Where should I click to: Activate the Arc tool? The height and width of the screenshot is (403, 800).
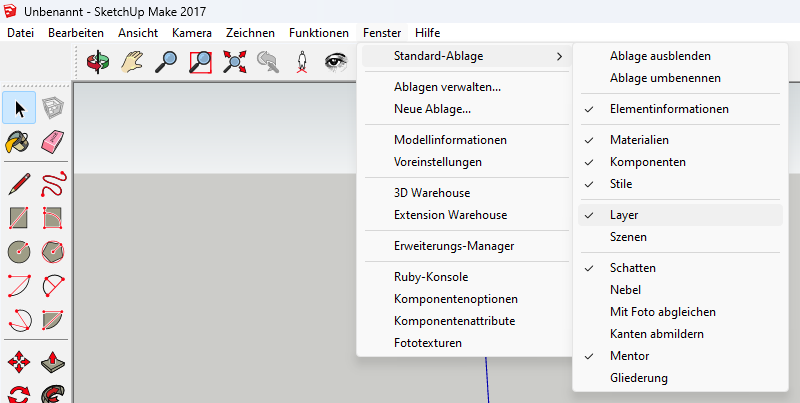19,286
